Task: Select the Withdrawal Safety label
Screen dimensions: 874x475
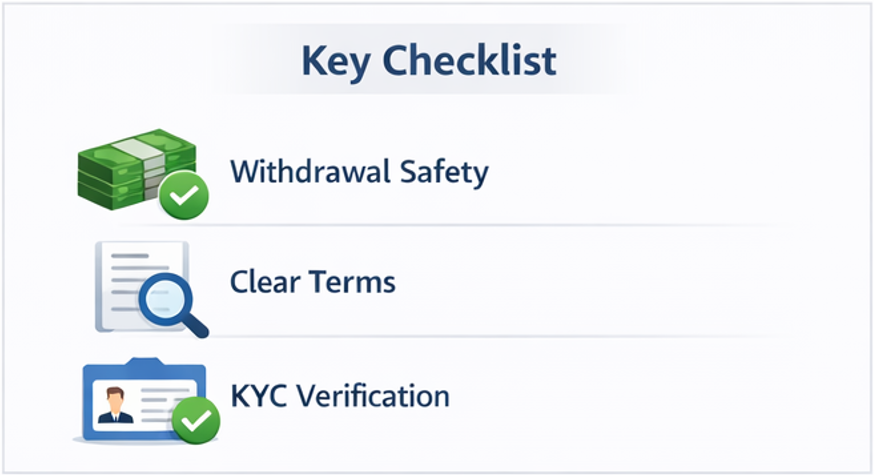Action: point(359,171)
